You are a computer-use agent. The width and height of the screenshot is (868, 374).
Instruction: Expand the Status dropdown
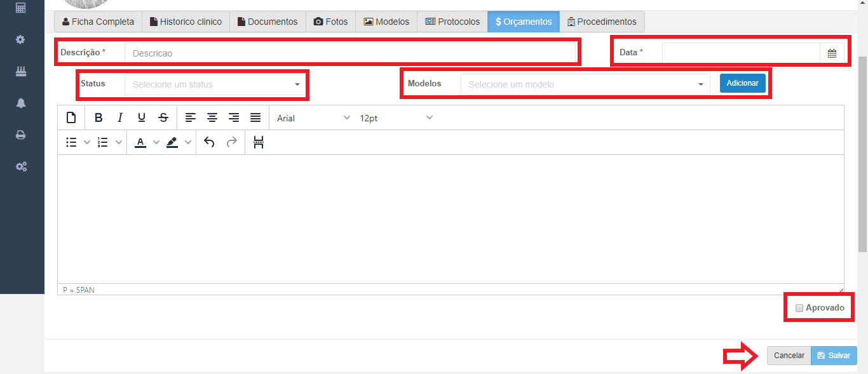[215, 84]
